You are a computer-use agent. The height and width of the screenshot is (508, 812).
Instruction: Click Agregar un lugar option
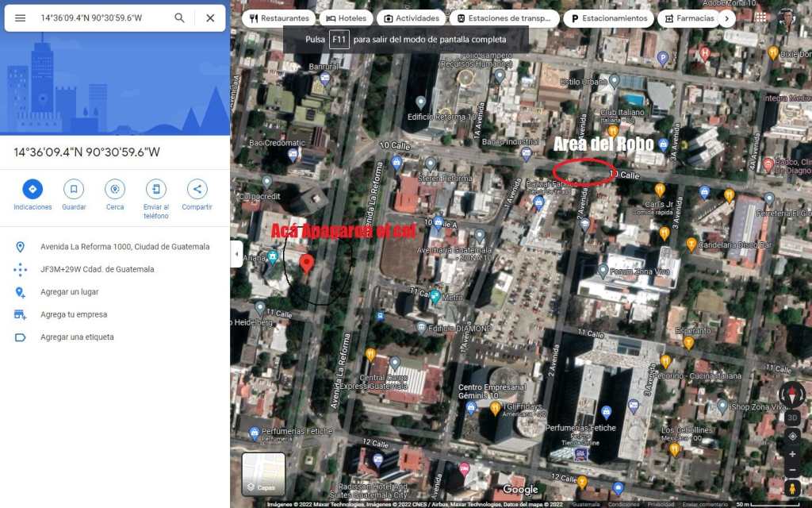point(70,292)
